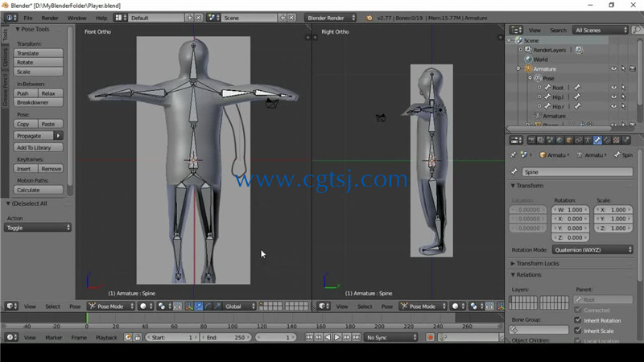Toggle renderability of the Armature object

[633, 68]
